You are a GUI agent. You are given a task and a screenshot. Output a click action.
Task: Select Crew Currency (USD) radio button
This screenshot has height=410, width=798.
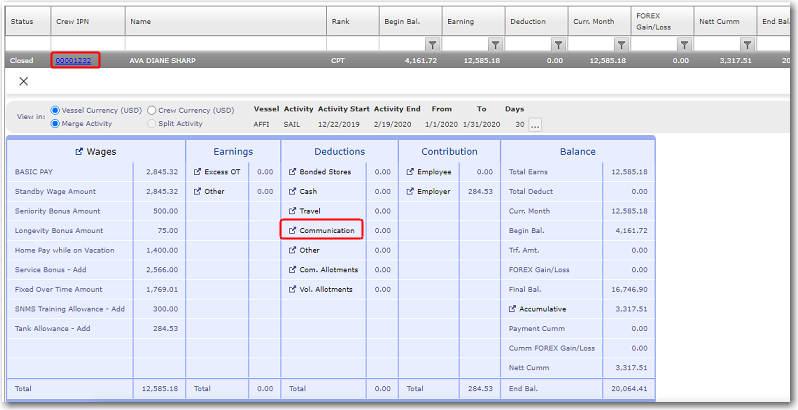point(152,110)
